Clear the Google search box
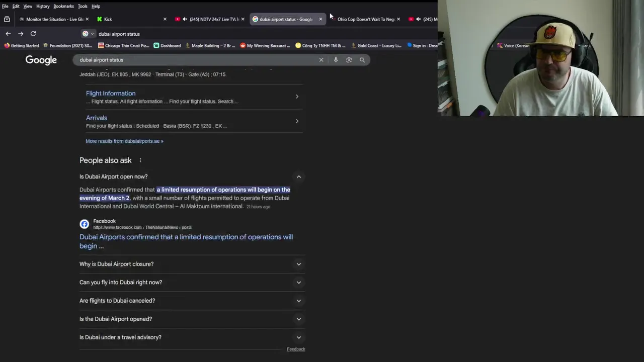 point(321,60)
